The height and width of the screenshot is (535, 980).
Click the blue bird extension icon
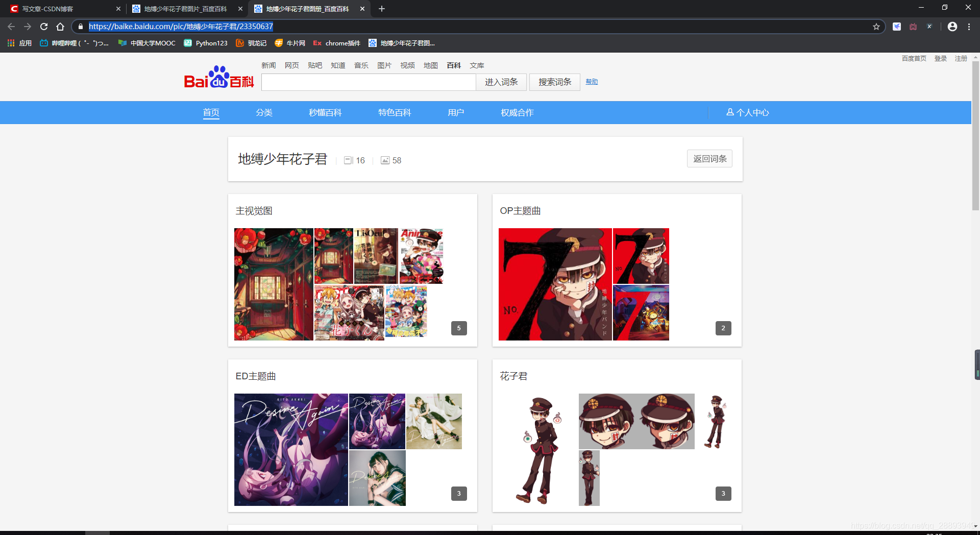click(x=897, y=27)
